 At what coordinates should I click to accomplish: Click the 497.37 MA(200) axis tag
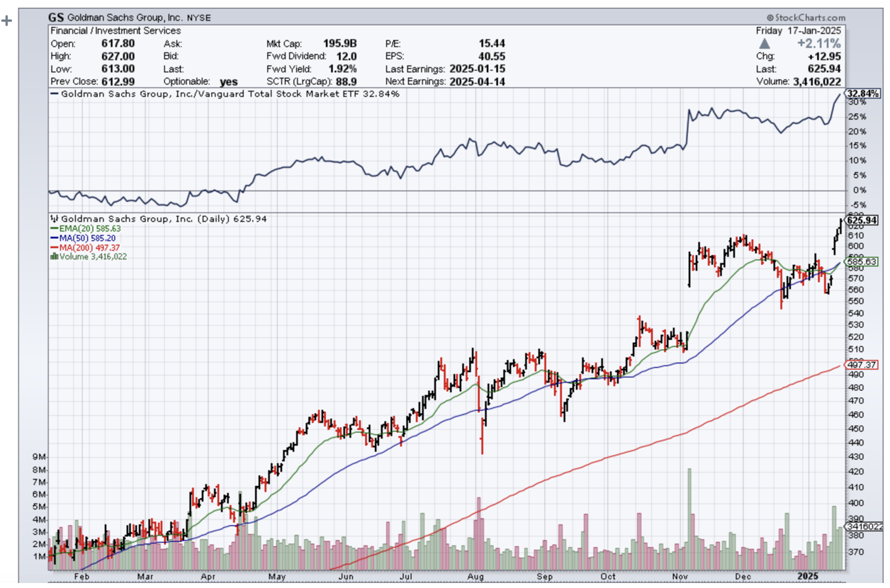862,365
